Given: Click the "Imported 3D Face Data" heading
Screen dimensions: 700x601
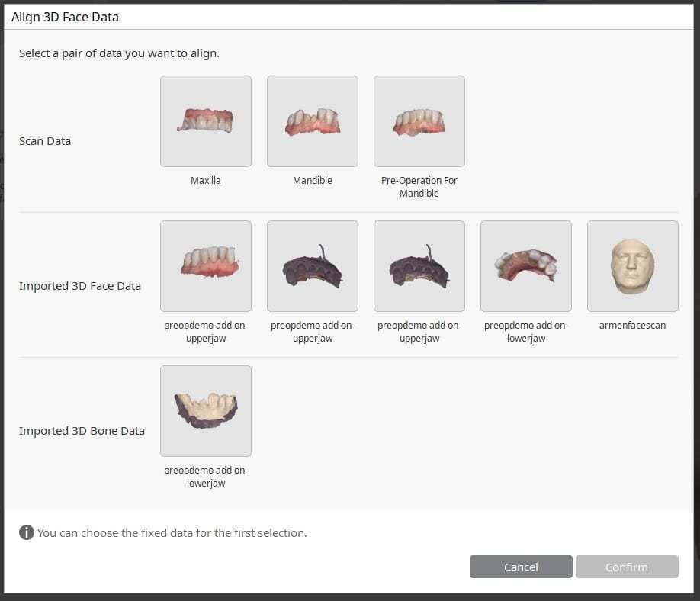Looking at the screenshot, I should (x=80, y=286).
